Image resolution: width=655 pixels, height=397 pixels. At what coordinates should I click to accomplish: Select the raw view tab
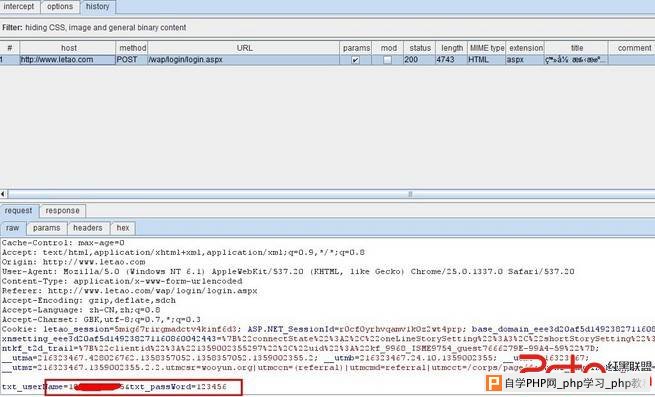tap(13, 228)
